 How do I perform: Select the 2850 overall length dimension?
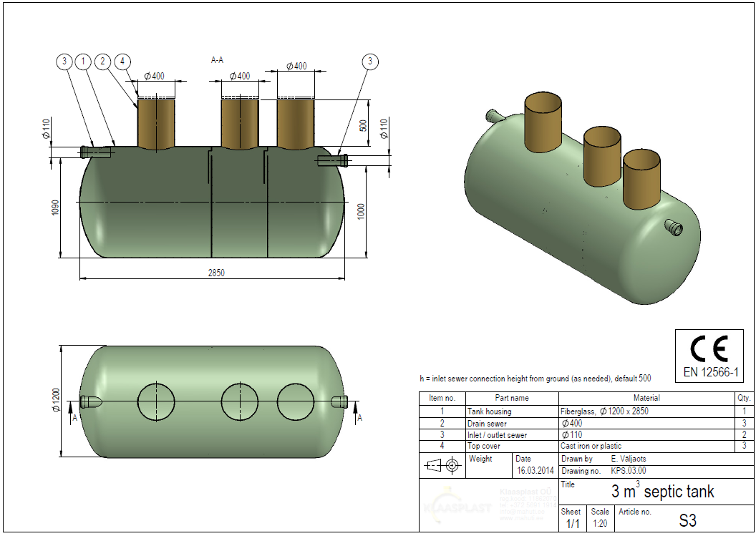coord(216,273)
